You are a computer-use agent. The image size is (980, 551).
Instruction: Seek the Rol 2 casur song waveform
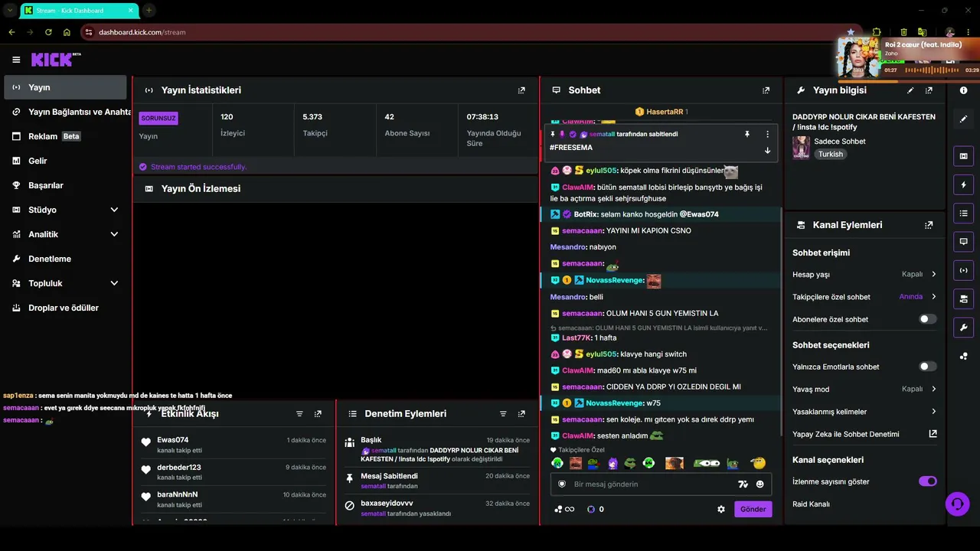tap(933, 70)
